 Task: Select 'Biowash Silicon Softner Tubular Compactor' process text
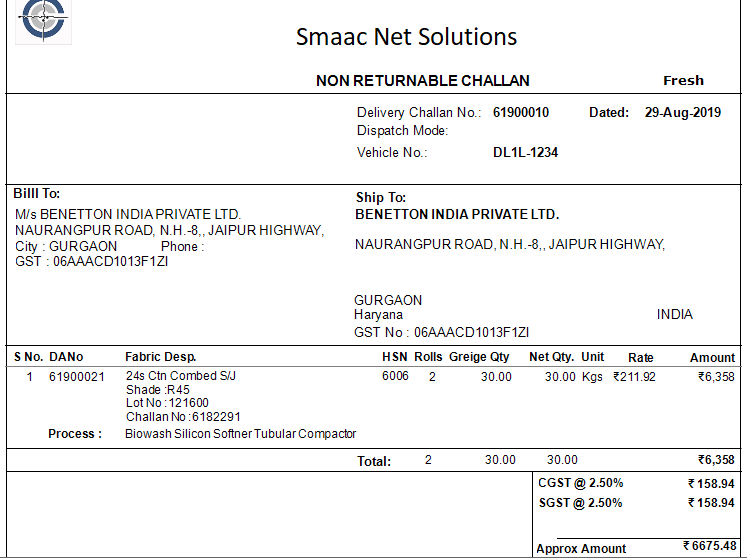click(241, 434)
